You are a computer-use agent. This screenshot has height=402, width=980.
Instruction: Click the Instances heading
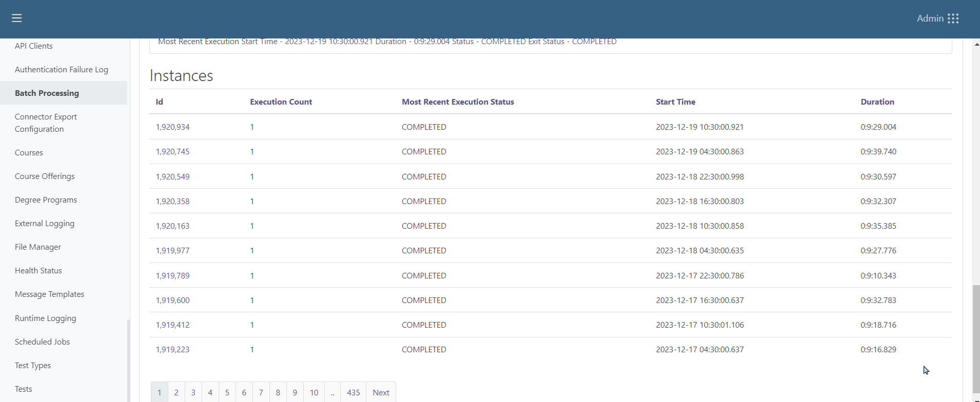point(182,75)
